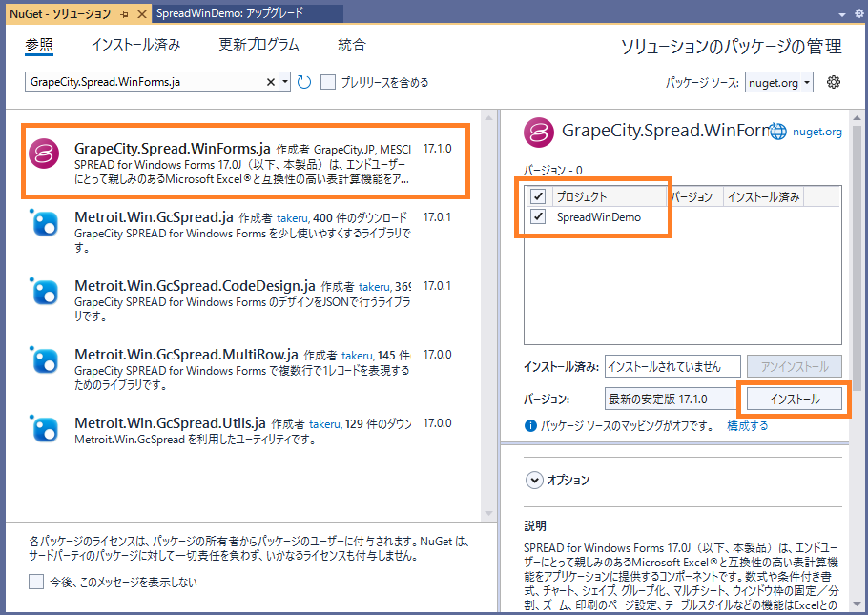Click the package list scrollbar down arrow

tap(488, 513)
